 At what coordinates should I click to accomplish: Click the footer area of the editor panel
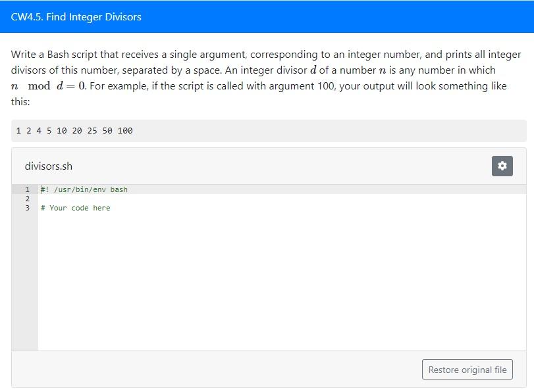(198, 369)
